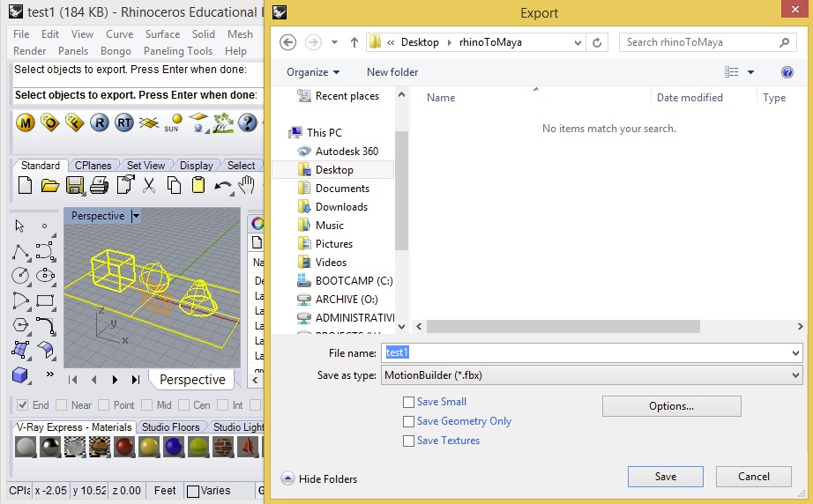This screenshot has width=813, height=504.
Task: Open the File name history dropdown arrow
Action: pos(795,352)
